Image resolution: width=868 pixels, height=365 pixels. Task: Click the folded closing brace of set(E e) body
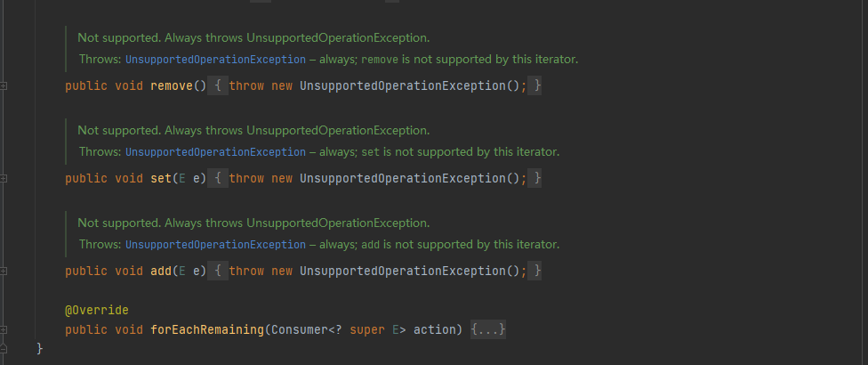click(x=536, y=178)
